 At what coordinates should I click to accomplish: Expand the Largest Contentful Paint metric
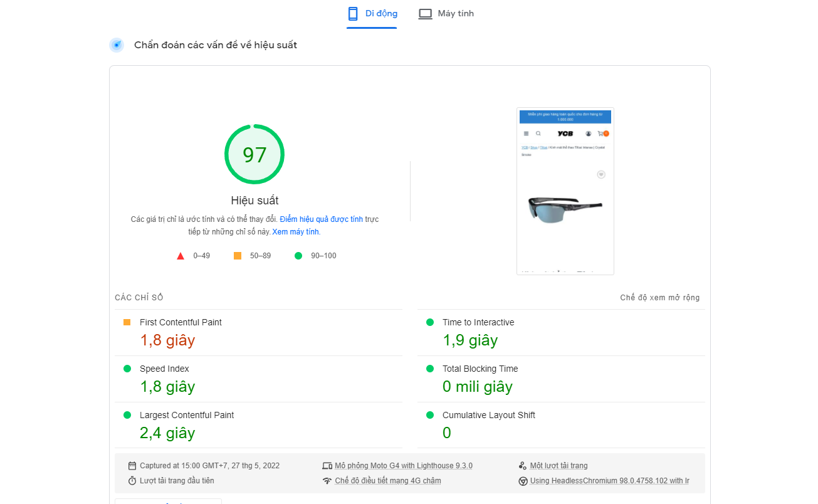tap(186, 415)
